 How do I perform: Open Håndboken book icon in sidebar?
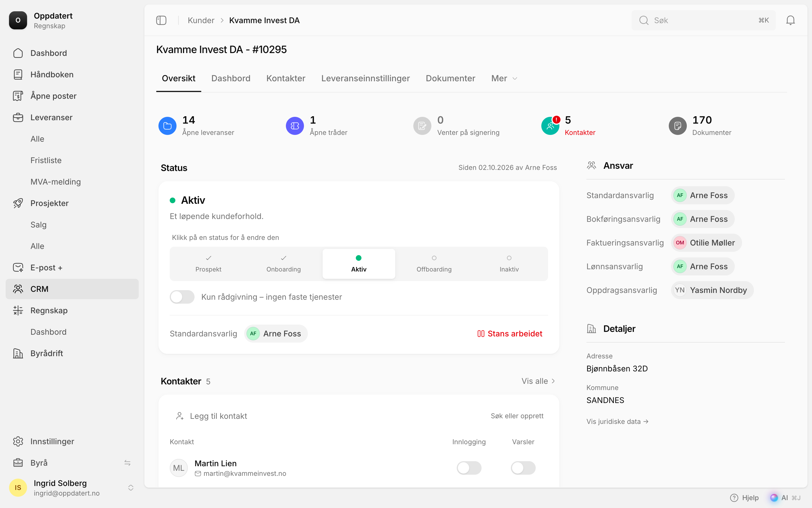(18, 75)
